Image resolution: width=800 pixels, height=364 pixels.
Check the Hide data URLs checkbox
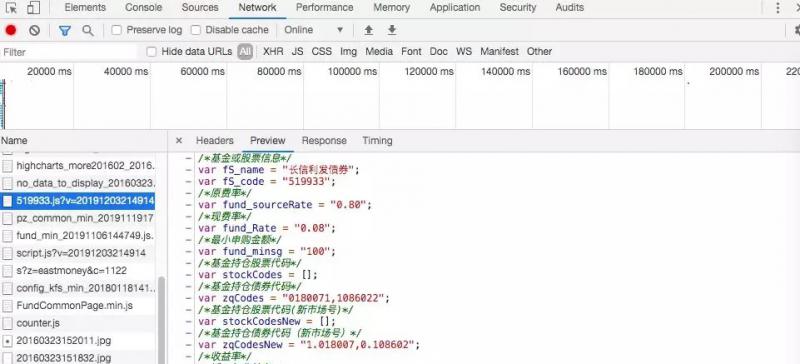pos(152,52)
